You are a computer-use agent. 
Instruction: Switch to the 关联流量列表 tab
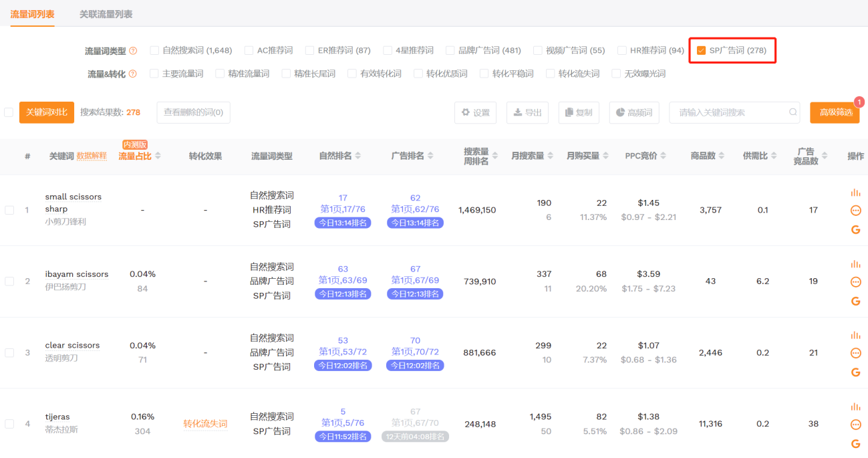pos(106,14)
